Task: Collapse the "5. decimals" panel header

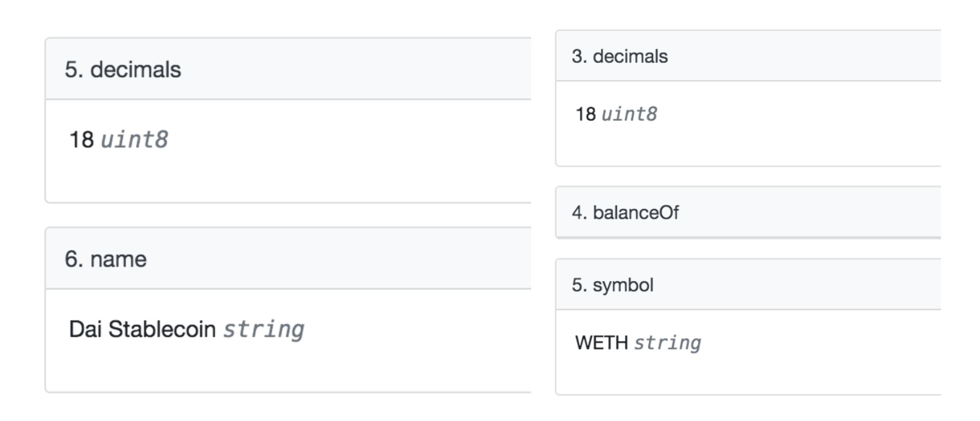Action: [288, 69]
